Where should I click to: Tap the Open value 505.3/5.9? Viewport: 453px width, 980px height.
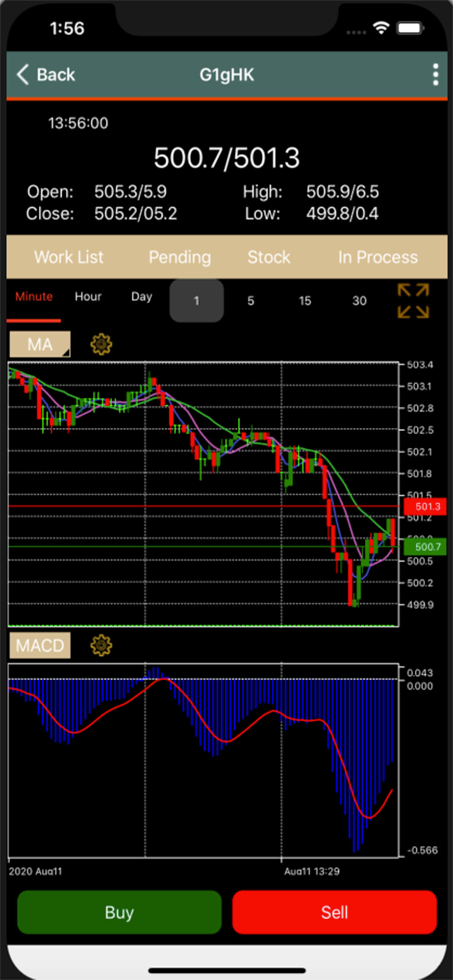click(130, 192)
